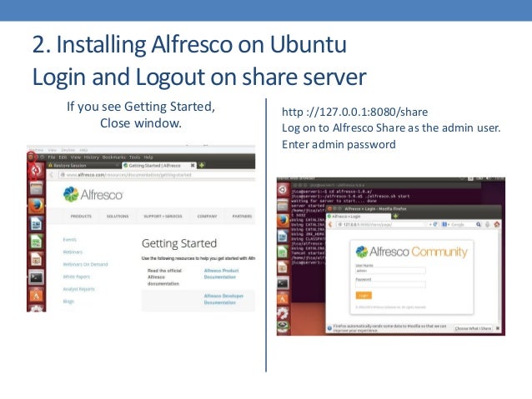This screenshot has height=399, width=532.
Task: Open the History menu in Firefox
Action: (x=91, y=157)
